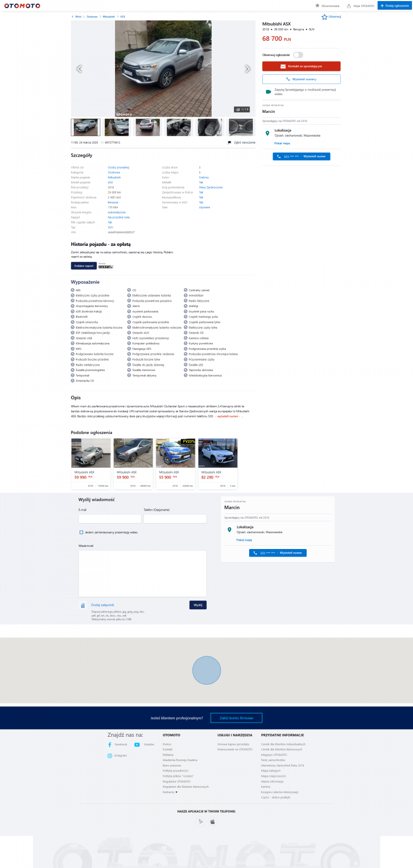Check the video presentation interest checkbox

point(81,532)
